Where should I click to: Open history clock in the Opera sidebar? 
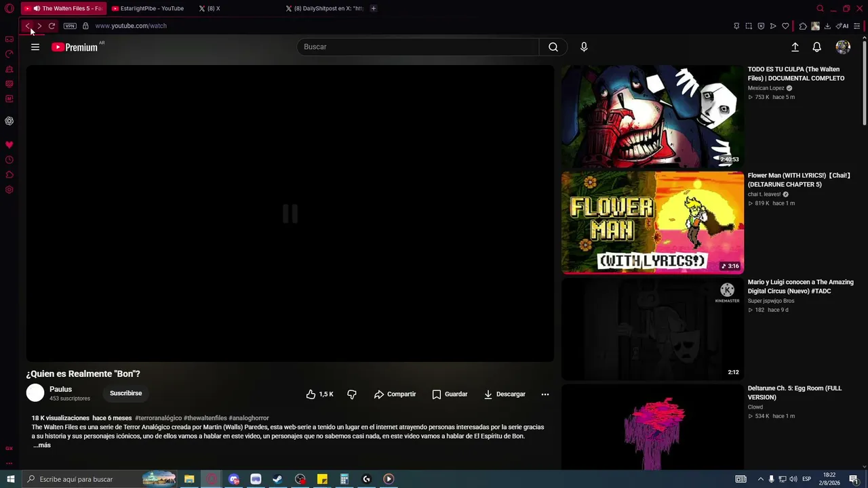click(9, 160)
